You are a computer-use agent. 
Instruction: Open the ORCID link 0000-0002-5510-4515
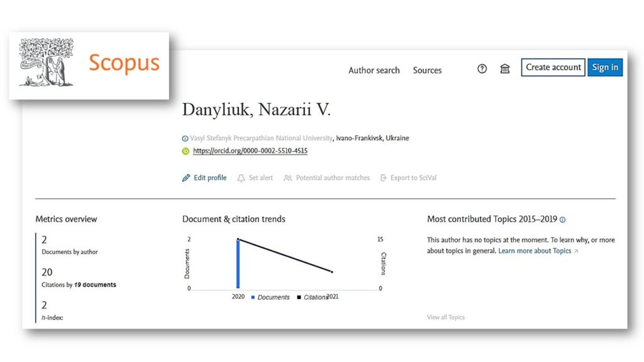[x=250, y=151]
